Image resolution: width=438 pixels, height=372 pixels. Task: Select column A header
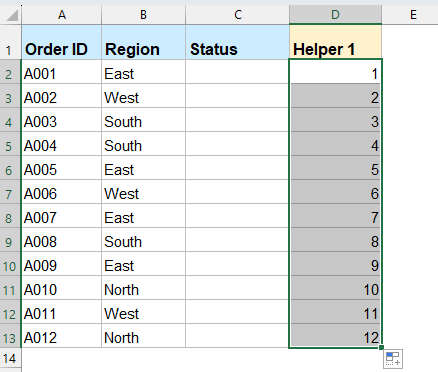[62, 15]
